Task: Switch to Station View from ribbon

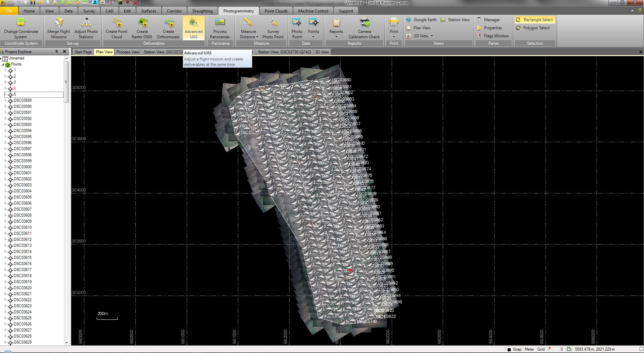Action: 455,20
